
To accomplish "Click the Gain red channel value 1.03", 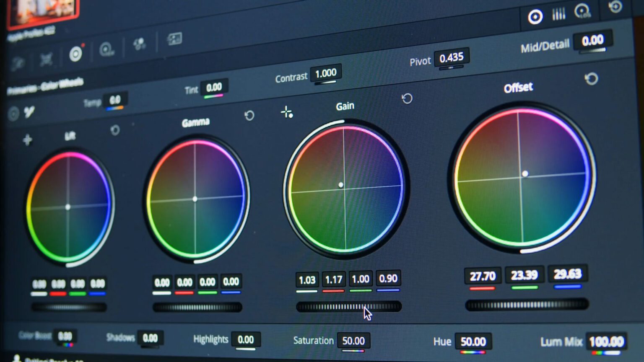I will (x=308, y=280).
